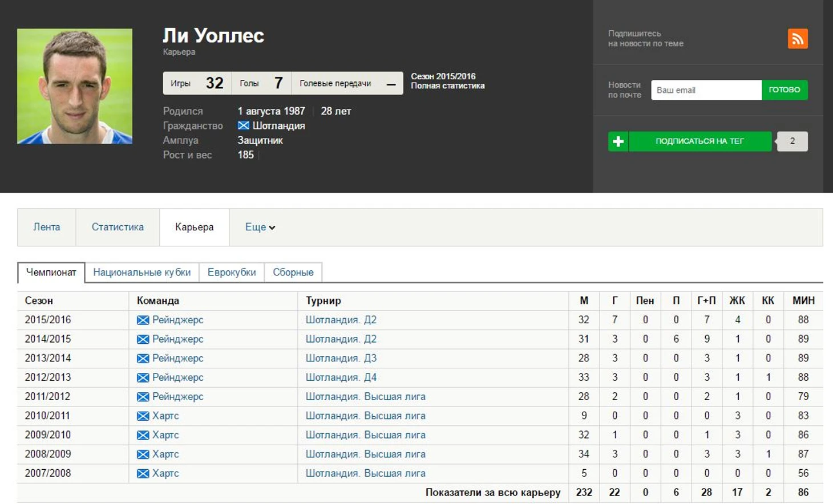The image size is (833, 504).
Task: Click the flag icon in the 2015/2016 row
Action: pos(143,320)
